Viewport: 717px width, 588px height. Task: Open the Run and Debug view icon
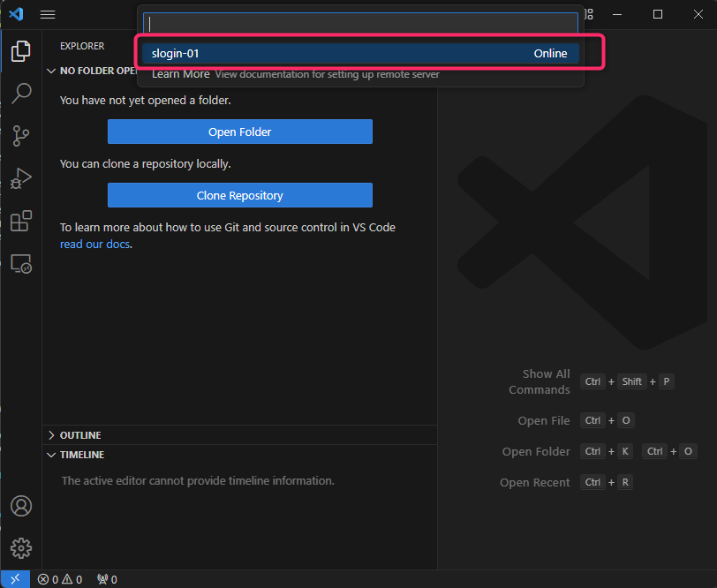coord(20,178)
